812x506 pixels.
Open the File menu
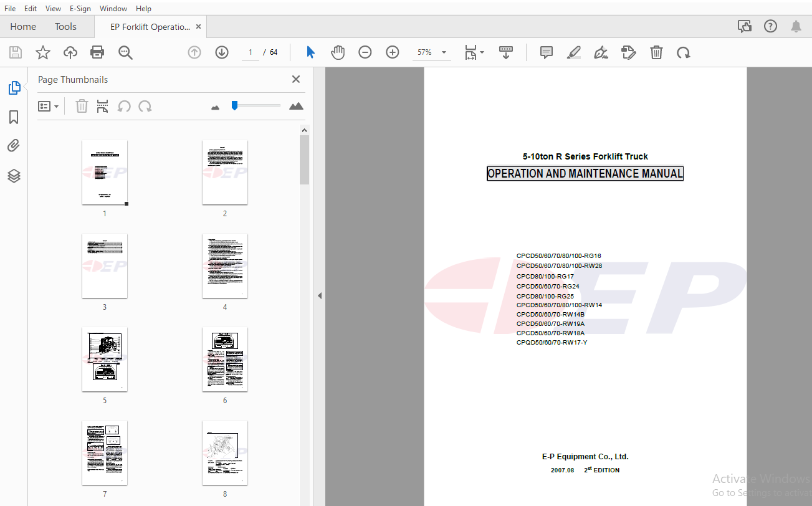tap(10, 8)
